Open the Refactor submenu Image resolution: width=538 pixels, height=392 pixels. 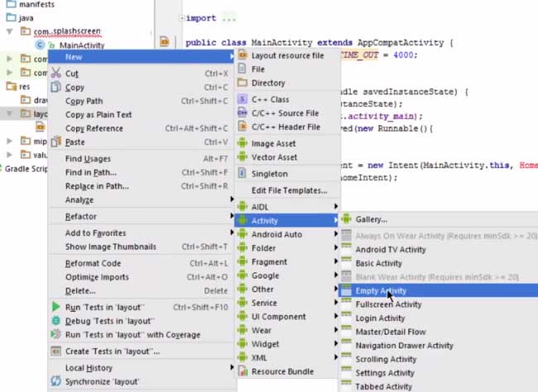click(x=142, y=216)
